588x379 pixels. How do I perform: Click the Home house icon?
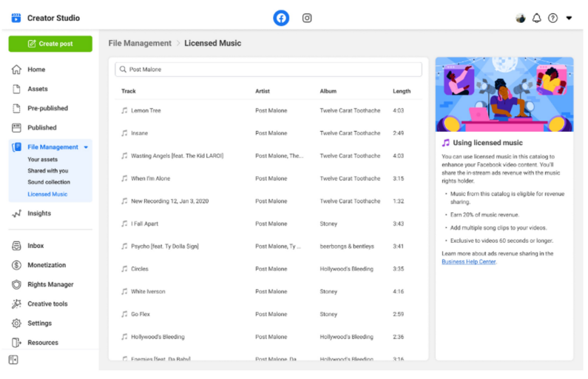[x=16, y=70]
